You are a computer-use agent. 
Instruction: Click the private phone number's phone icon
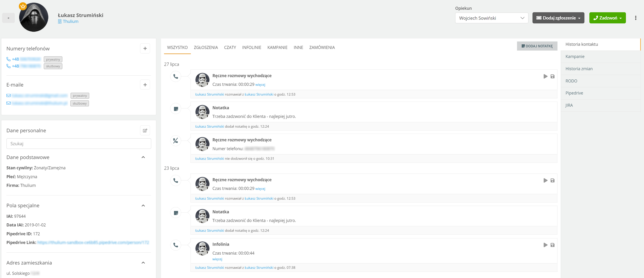(9, 59)
